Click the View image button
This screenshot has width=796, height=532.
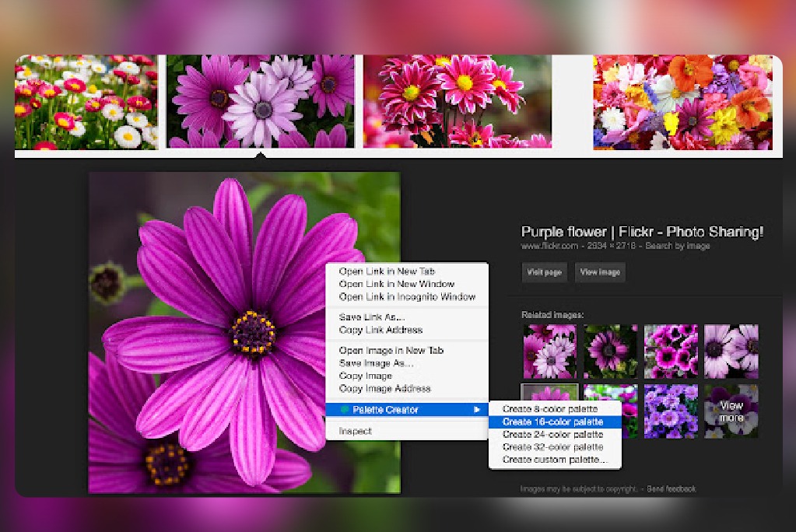[x=600, y=272]
